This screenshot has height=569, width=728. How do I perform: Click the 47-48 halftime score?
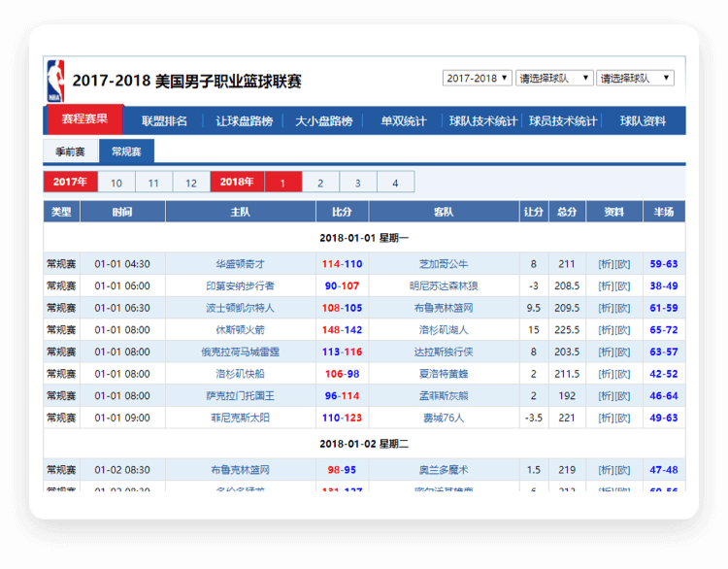pos(664,470)
